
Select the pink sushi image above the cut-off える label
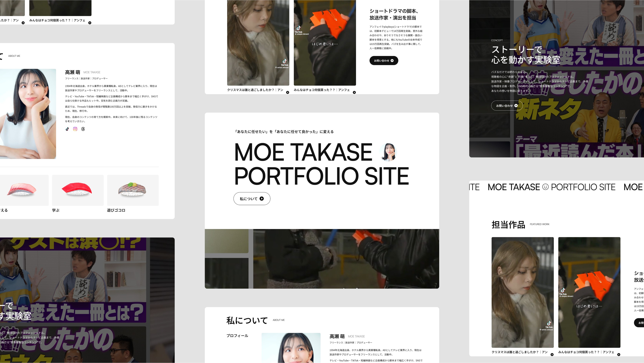click(x=24, y=190)
